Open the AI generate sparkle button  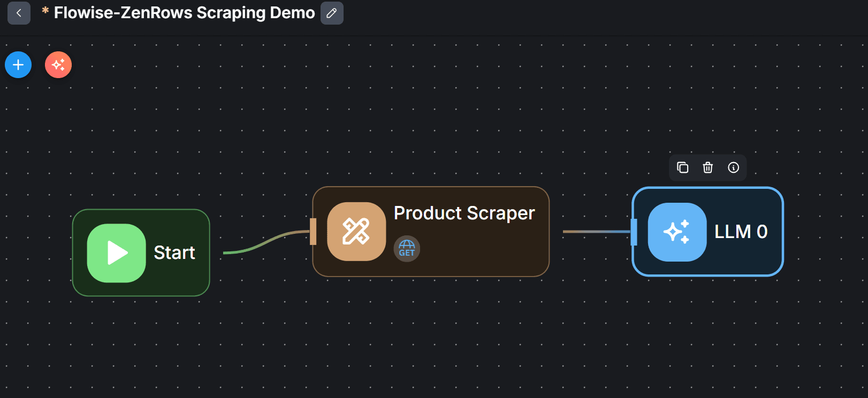pos(58,65)
